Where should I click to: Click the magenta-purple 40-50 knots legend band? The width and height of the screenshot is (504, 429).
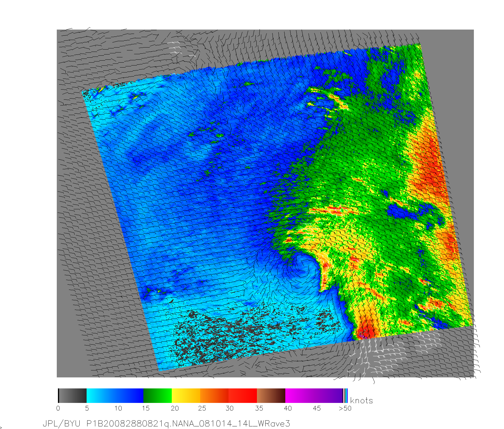click(x=314, y=396)
